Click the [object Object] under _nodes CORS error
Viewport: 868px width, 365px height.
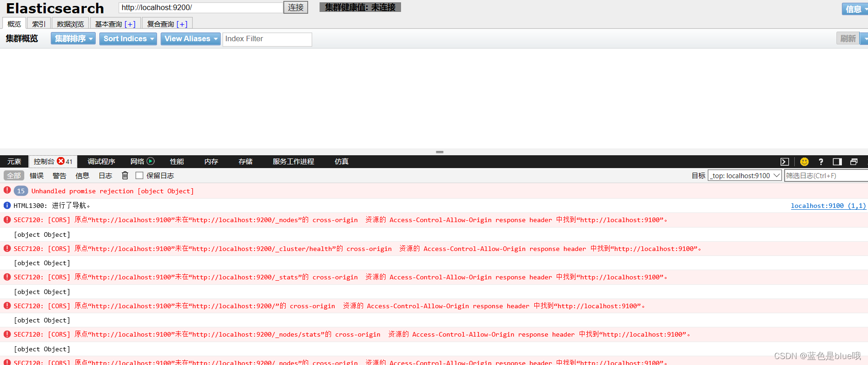tap(42, 234)
